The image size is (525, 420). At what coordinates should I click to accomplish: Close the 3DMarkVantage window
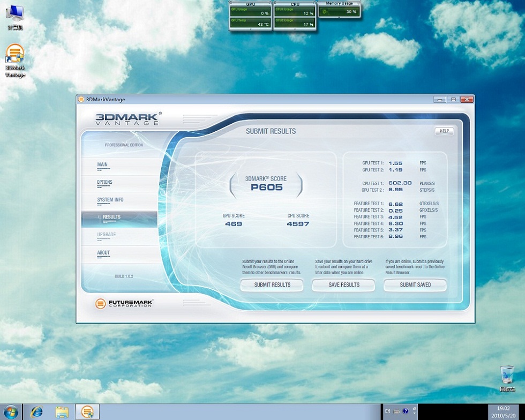point(467,100)
